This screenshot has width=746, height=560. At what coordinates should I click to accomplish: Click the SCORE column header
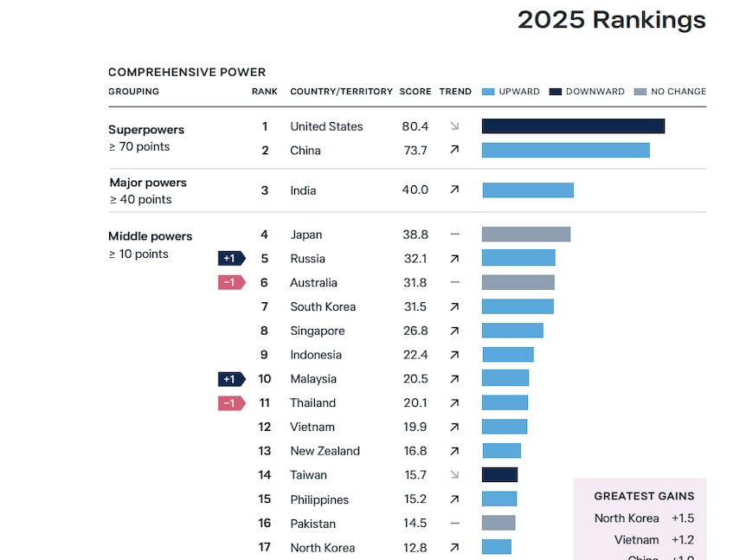pyautogui.click(x=415, y=92)
